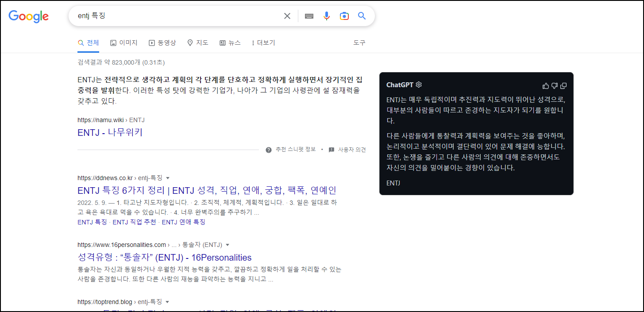The height and width of the screenshot is (312, 644).
Task: Click the magnifier search button
Action: pos(362,16)
